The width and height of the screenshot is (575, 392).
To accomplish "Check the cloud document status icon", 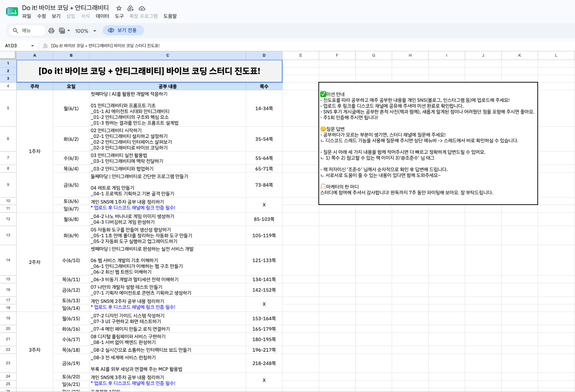I will (142, 8).
